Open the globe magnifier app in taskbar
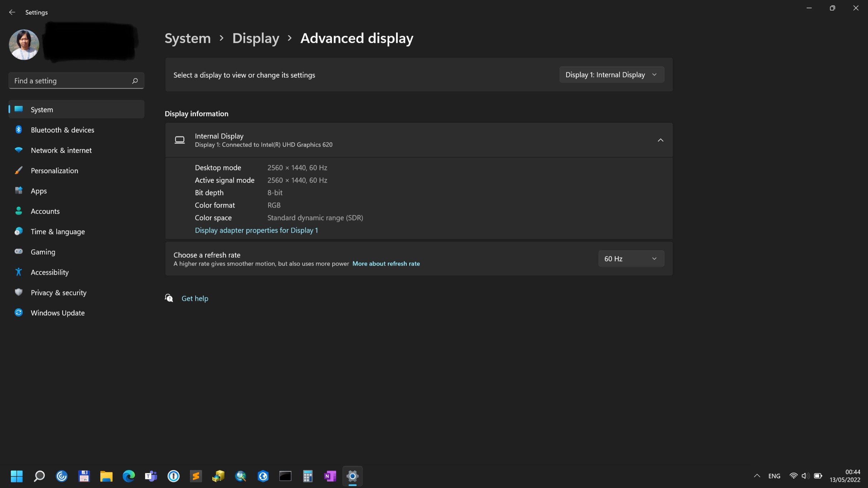The height and width of the screenshot is (488, 868). click(241, 476)
